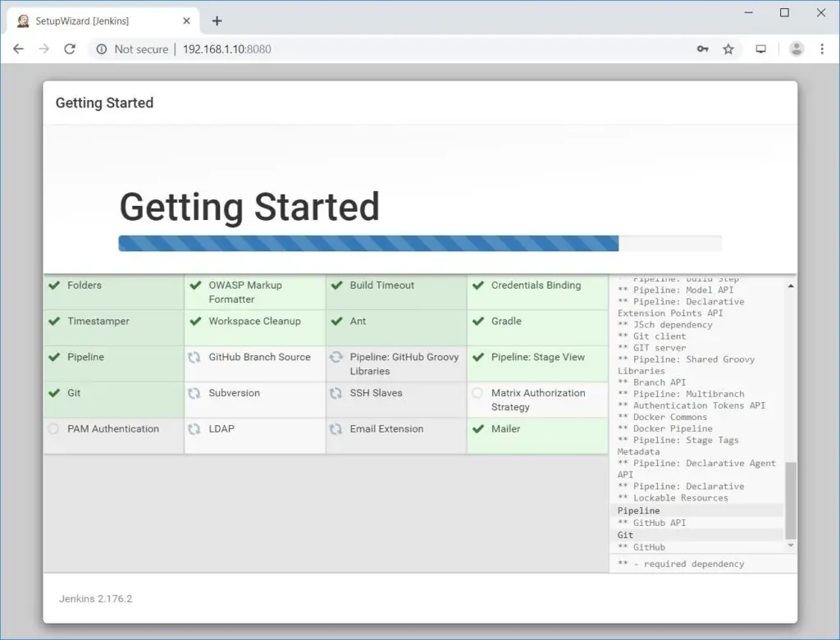This screenshot has width=840, height=640.
Task: Click the cast/display icon in toolbar
Action: pyautogui.click(x=760, y=48)
